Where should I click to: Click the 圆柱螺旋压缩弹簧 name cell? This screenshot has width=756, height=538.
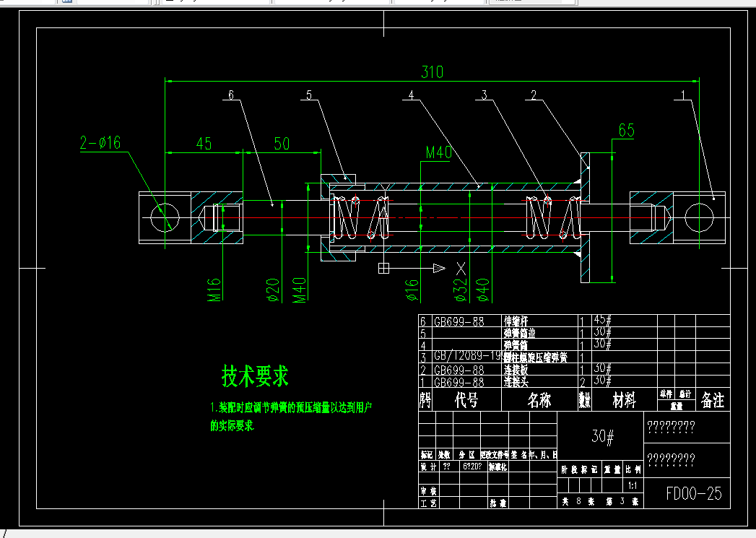coord(536,357)
